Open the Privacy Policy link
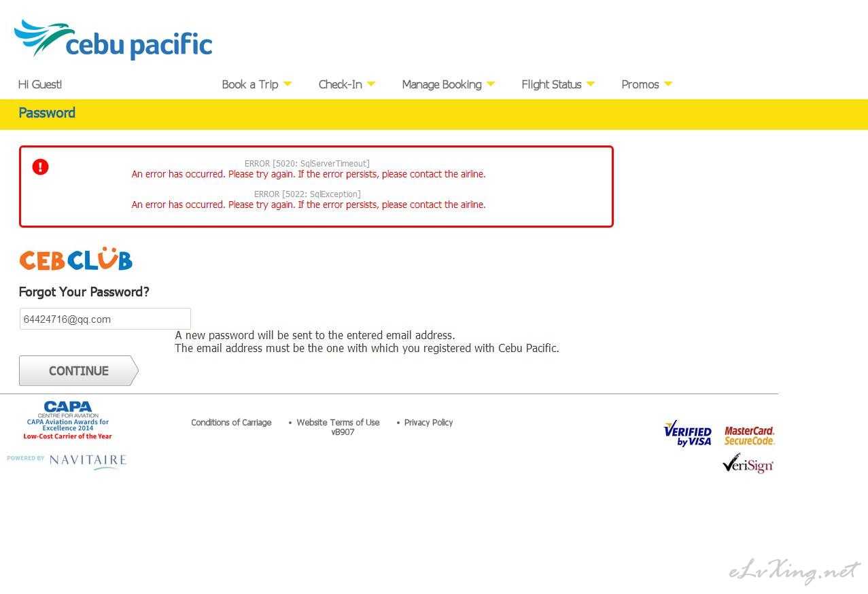Viewport: 868px width, 594px height. (x=428, y=423)
